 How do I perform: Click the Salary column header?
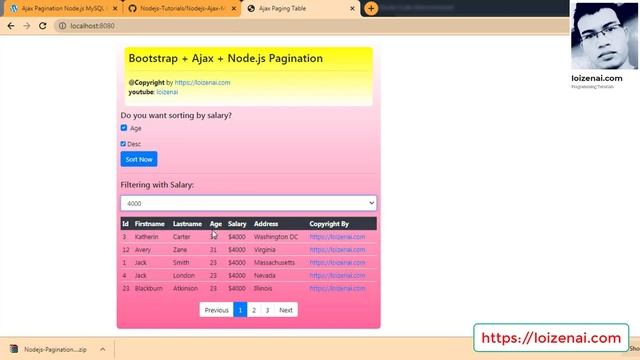click(x=237, y=224)
